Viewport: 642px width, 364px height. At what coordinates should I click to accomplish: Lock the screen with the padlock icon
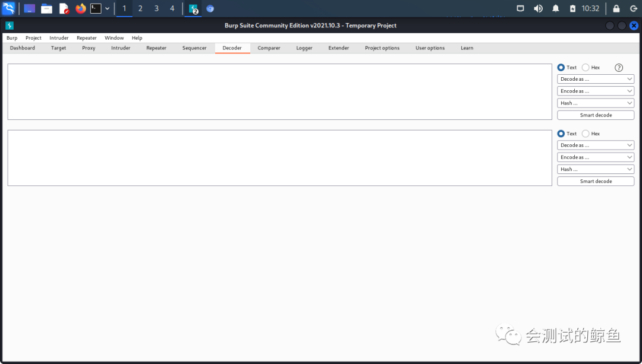[616, 8]
